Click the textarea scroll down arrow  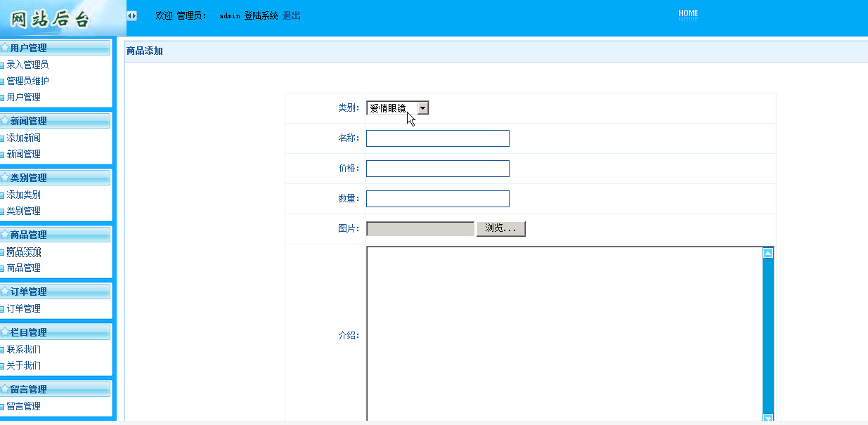768,419
